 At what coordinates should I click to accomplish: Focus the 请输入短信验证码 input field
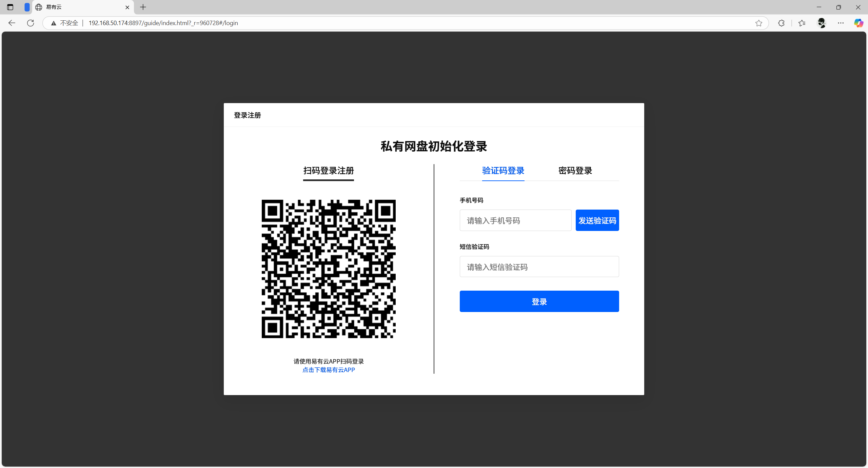point(539,267)
